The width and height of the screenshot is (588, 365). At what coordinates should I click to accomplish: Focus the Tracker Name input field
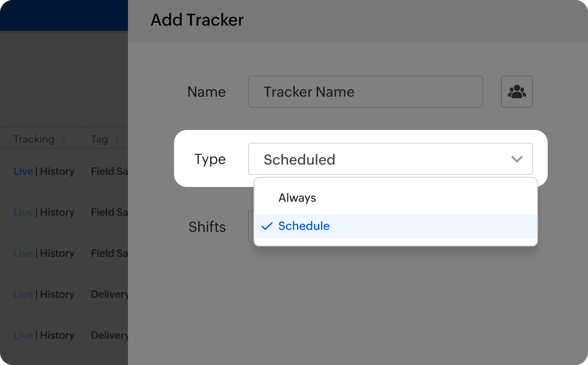point(365,92)
